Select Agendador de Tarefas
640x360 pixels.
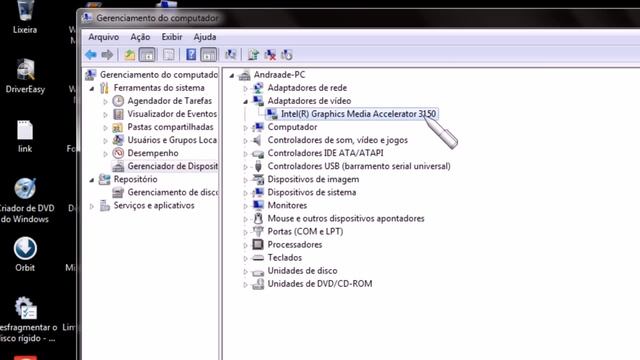[169, 101]
